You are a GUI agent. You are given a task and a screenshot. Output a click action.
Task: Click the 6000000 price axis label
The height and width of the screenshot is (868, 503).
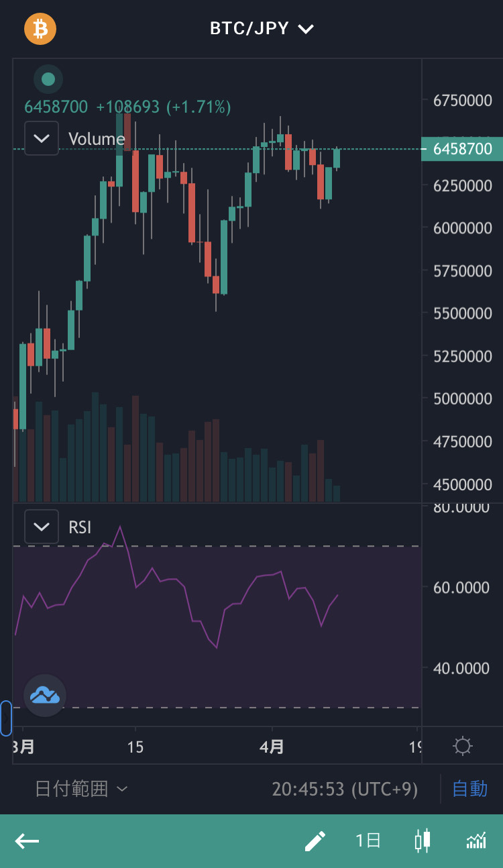(463, 228)
